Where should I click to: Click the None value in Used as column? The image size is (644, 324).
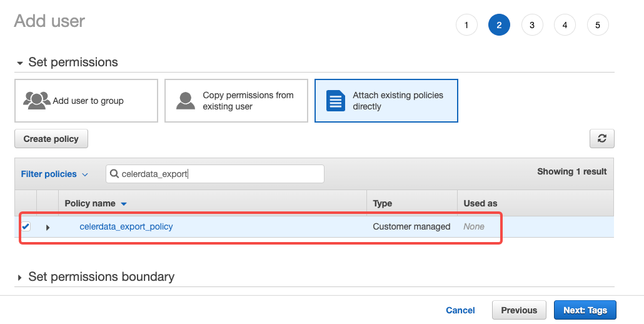473,226
